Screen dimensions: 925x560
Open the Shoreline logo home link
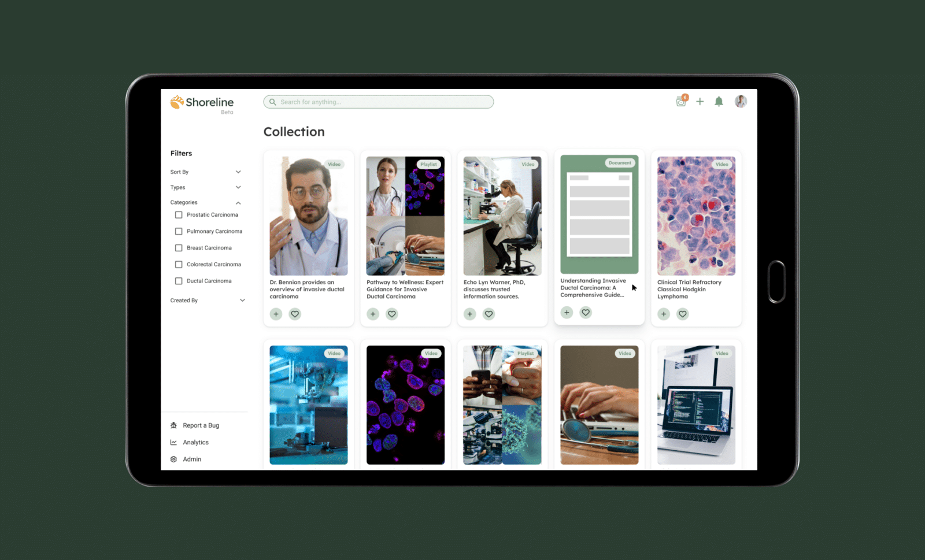[x=202, y=103]
